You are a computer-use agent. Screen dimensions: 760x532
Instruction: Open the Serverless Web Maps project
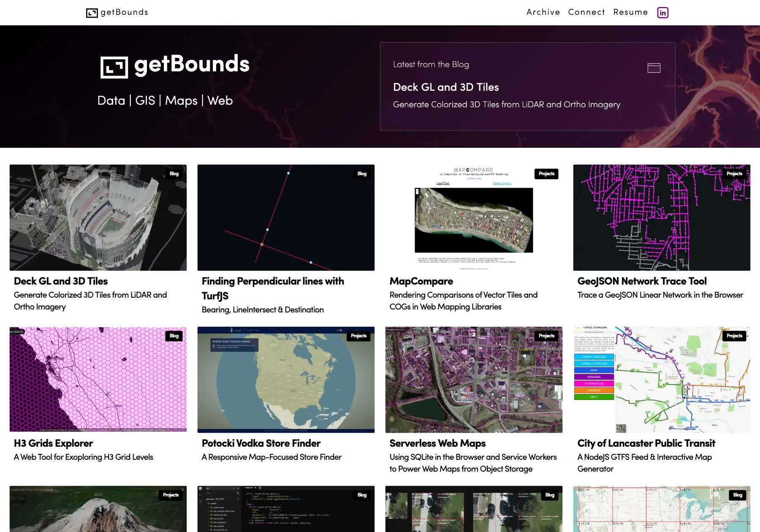click(x=437, y=443)
